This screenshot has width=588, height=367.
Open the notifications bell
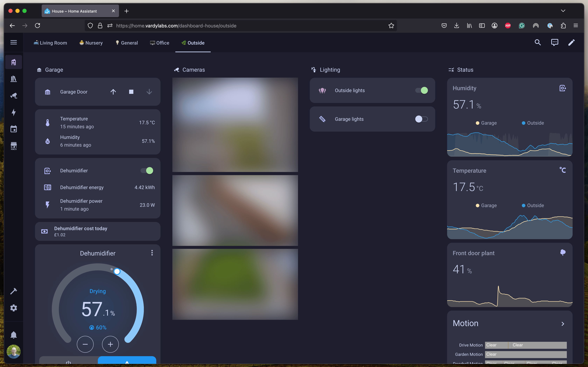tap(14, 335)
